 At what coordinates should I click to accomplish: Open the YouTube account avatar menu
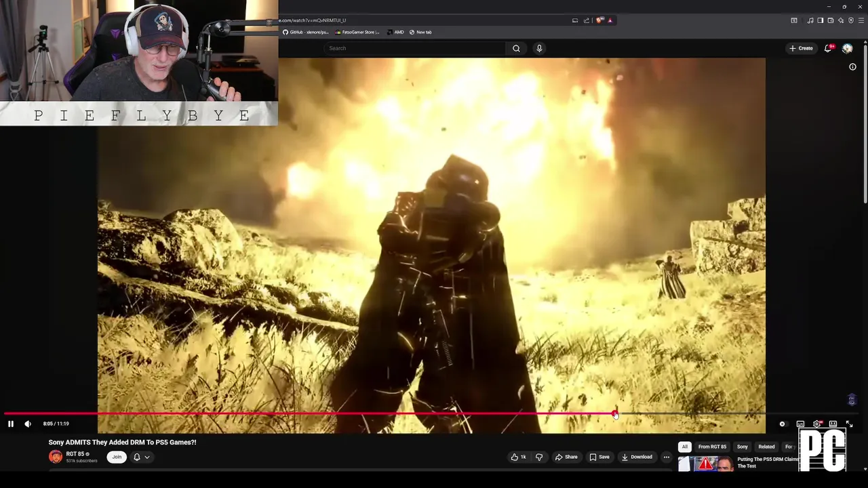pos(847,48)
